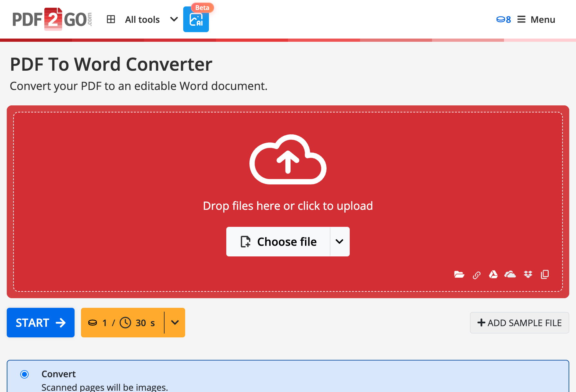576x392 pixels.
Task: Click the grid icon beside All tools
Action: coord(111,19)
